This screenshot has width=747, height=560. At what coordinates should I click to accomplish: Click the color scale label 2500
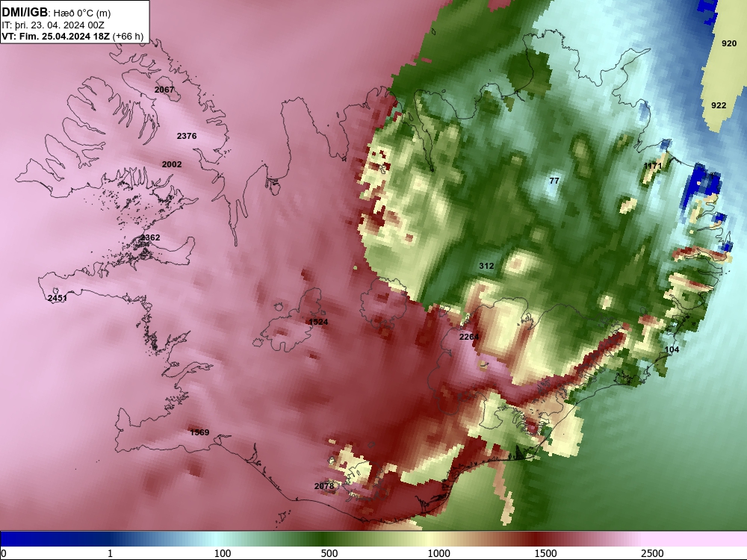[652, 553]
